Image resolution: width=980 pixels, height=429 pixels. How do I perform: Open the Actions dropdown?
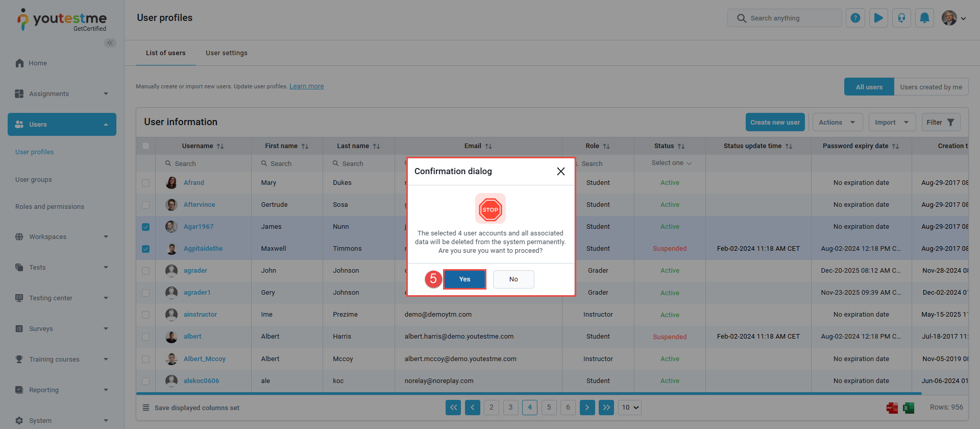coord(837,123)
